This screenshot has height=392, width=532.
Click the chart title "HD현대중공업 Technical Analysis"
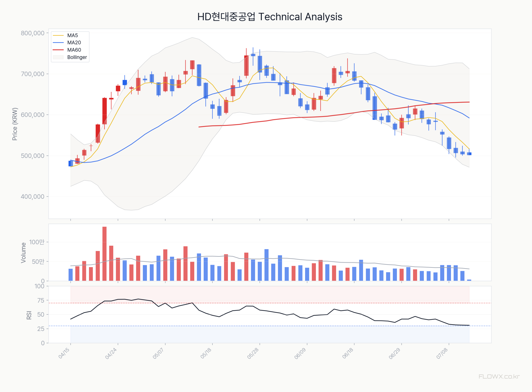(x=270, y=17)
